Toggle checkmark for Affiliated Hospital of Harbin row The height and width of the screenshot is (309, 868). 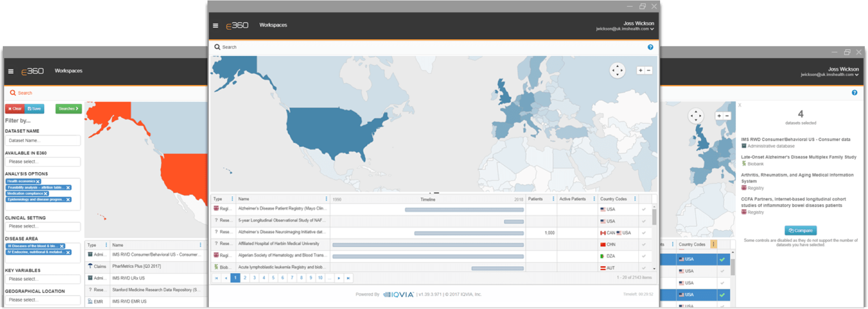click(644, 245)
